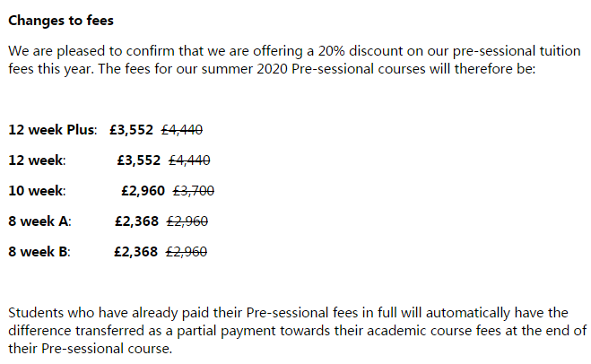The width and height of the screenshot is (591, 364).
Task: Select the '8 week A:' label
Action: (x=39, y=221)
